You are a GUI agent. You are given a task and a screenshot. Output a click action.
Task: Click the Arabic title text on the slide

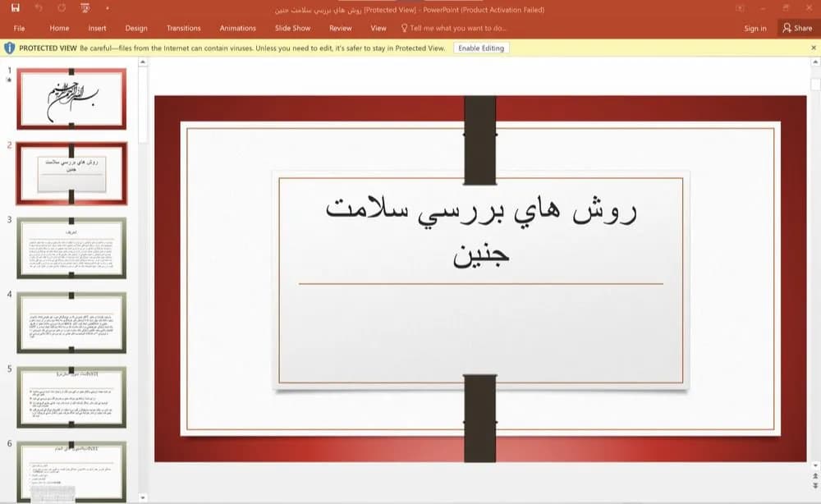click(x=480, y=231)
